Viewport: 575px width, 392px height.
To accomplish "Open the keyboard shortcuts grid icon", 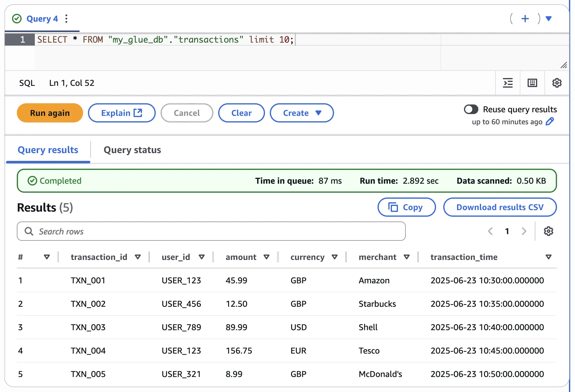I will click(532, 83).
